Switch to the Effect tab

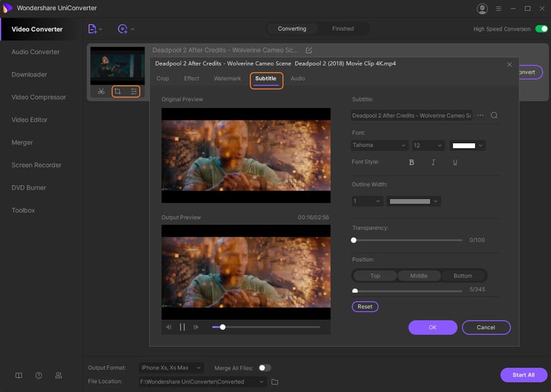click(x=191, y=78)
